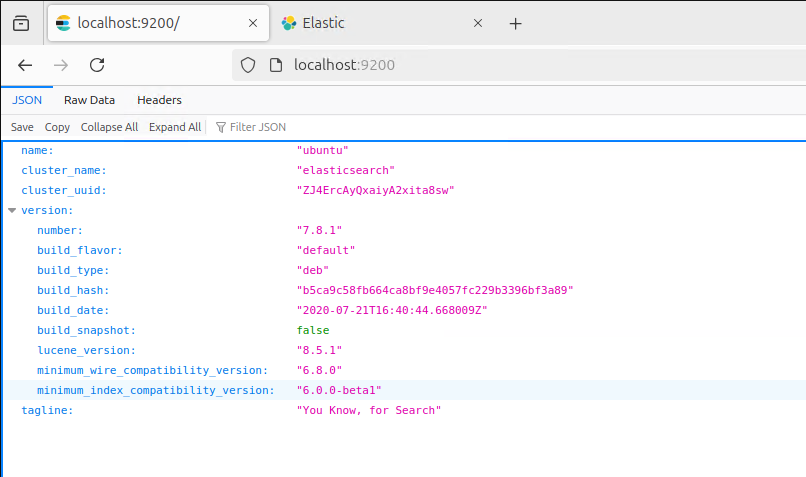Click the "You Know, for Search" value
Image resolution: width=806 pixels, height=477 pixels.
(x=369, y=411)
